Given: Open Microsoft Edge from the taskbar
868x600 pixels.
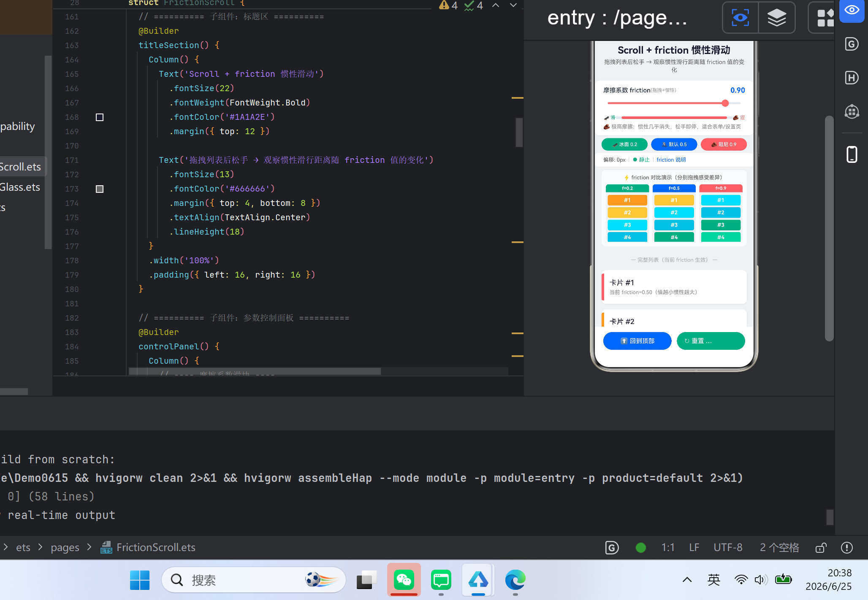Looking at the screenshot, I should 515,580.
